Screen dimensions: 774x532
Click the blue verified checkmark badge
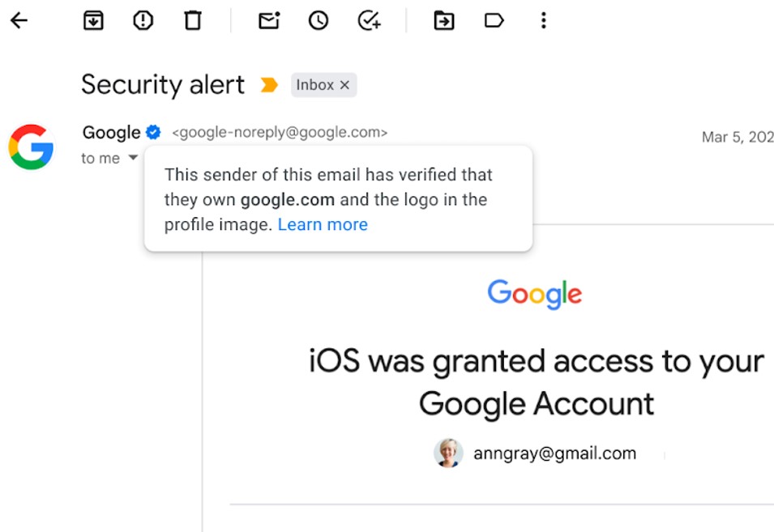(153, 133)
